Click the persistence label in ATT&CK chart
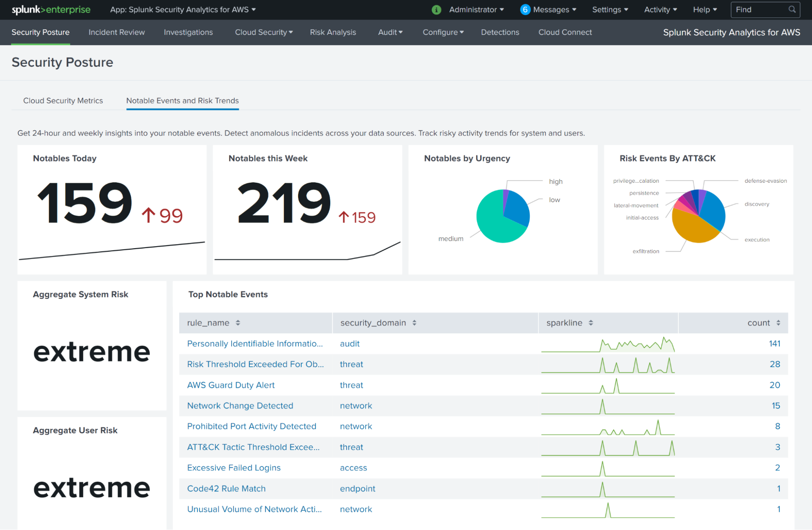 pyautogui.click(x=644, y=193)
